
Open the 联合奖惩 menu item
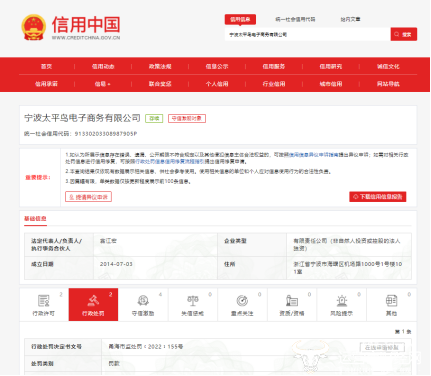160,84
